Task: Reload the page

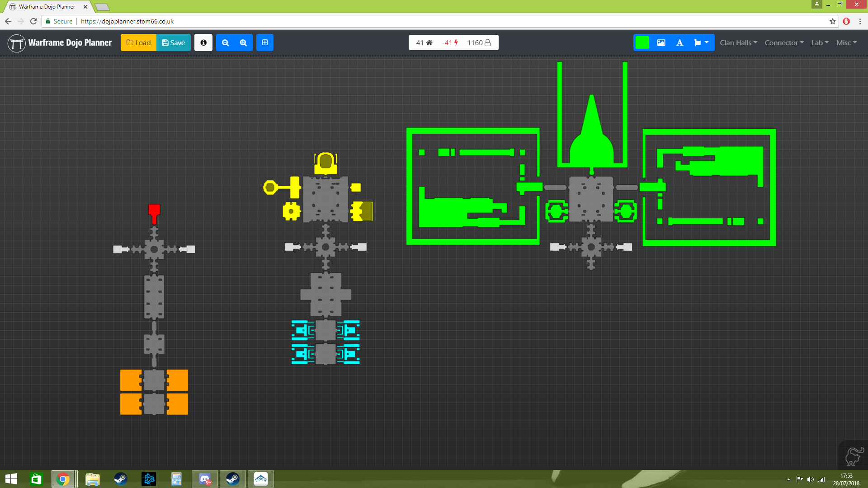Action: pos(33,21)
